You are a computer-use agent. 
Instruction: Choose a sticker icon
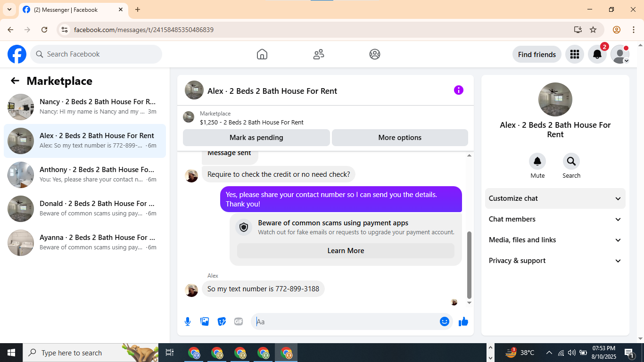point(222,321)
